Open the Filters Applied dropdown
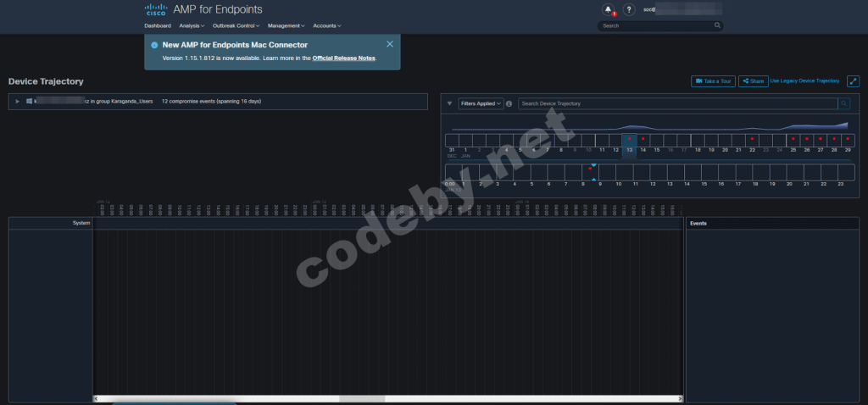This screenshot has height=405, width=868. click(x=481, y=103)
